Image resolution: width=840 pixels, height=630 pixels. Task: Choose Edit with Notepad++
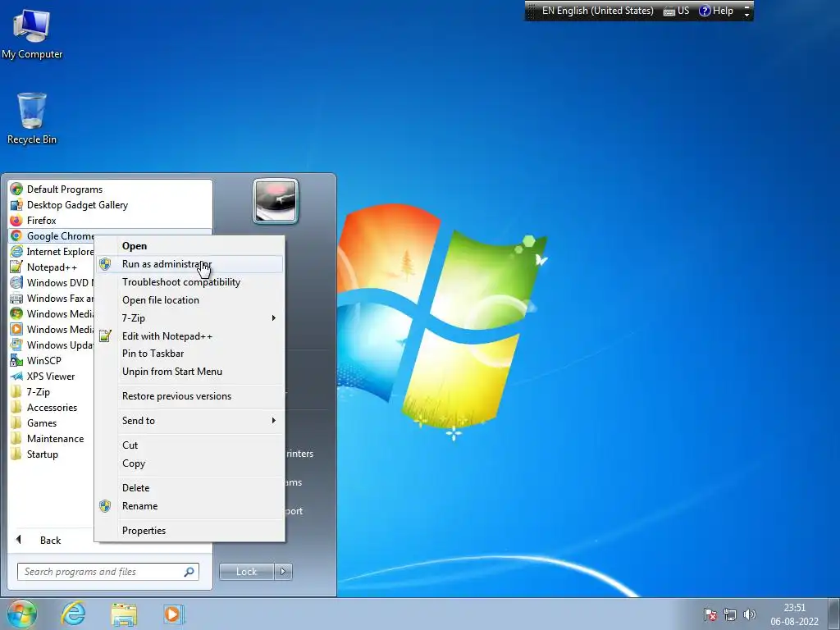tap(189, 336)
